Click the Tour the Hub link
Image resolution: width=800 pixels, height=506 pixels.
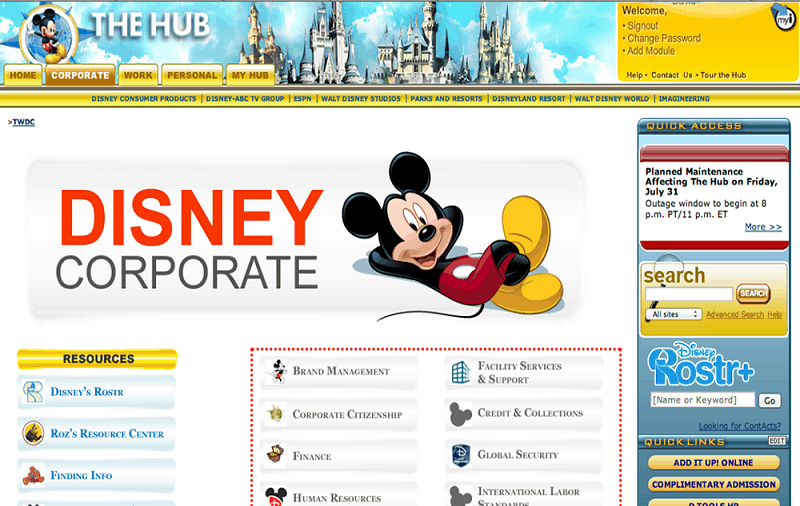(x=723, y=75)
